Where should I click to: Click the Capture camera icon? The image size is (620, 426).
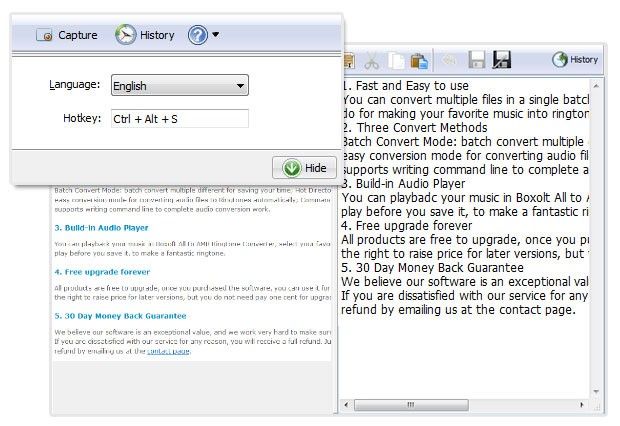[44, 36]
